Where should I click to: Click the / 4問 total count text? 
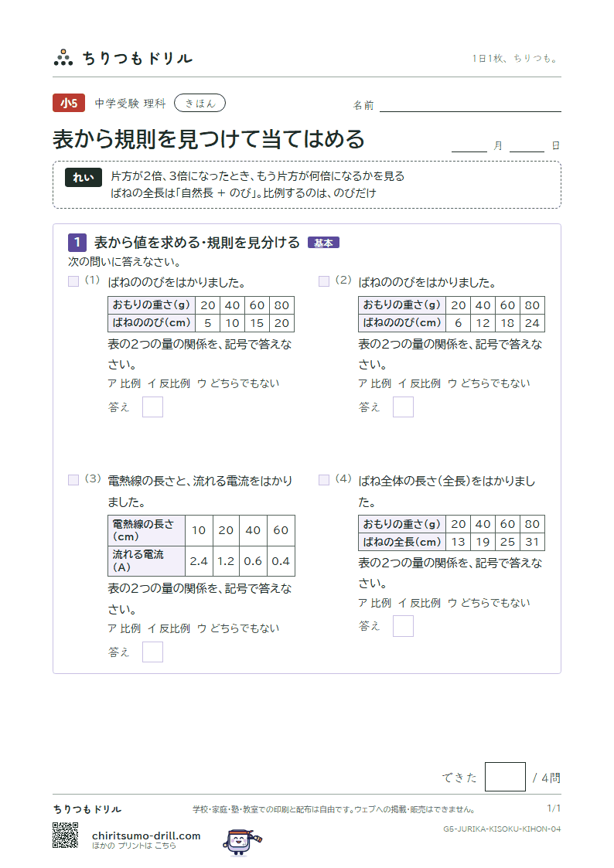(x=547, y=778)
